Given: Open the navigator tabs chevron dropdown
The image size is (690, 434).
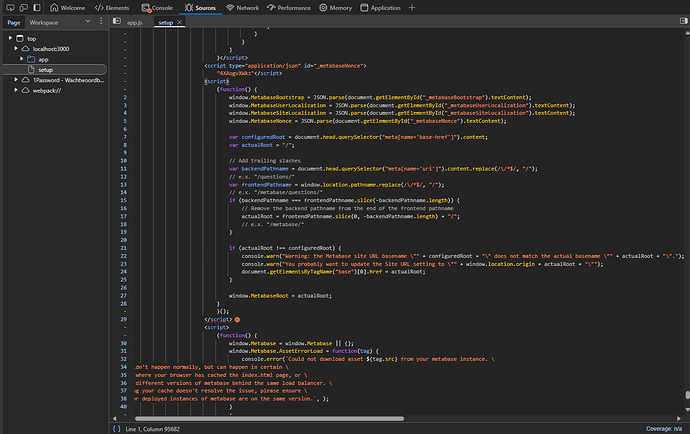Looking at the screenshot, I should [x=88, y=21].
